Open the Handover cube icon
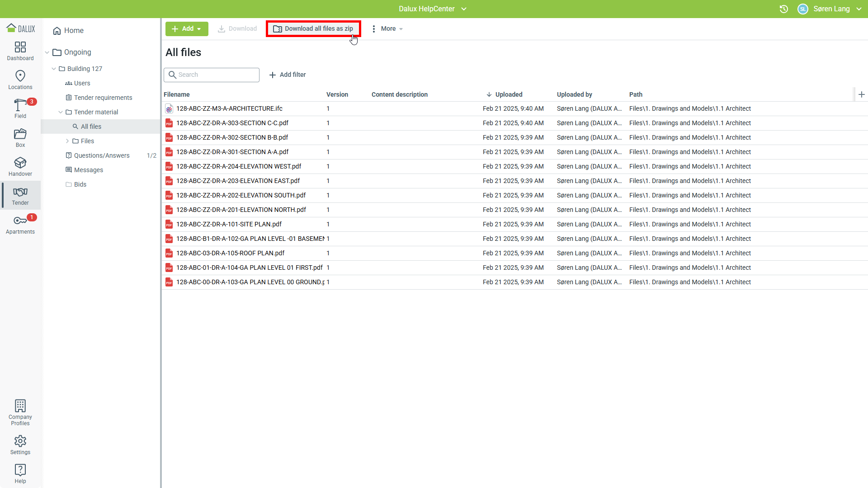Image resolution: width=868 pixels, height=488 pixels. click(x=20, y=163)
